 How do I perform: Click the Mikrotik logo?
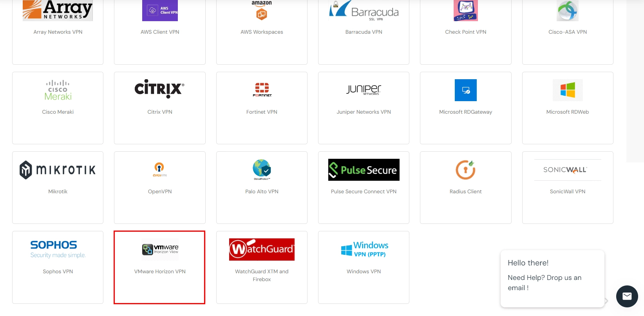click(x=58, y=170)
